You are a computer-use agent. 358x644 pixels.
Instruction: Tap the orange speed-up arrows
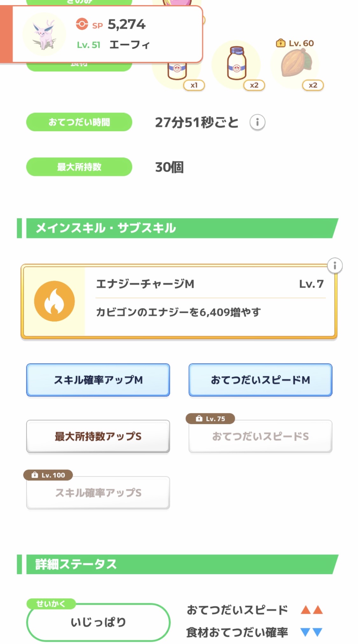312,610
